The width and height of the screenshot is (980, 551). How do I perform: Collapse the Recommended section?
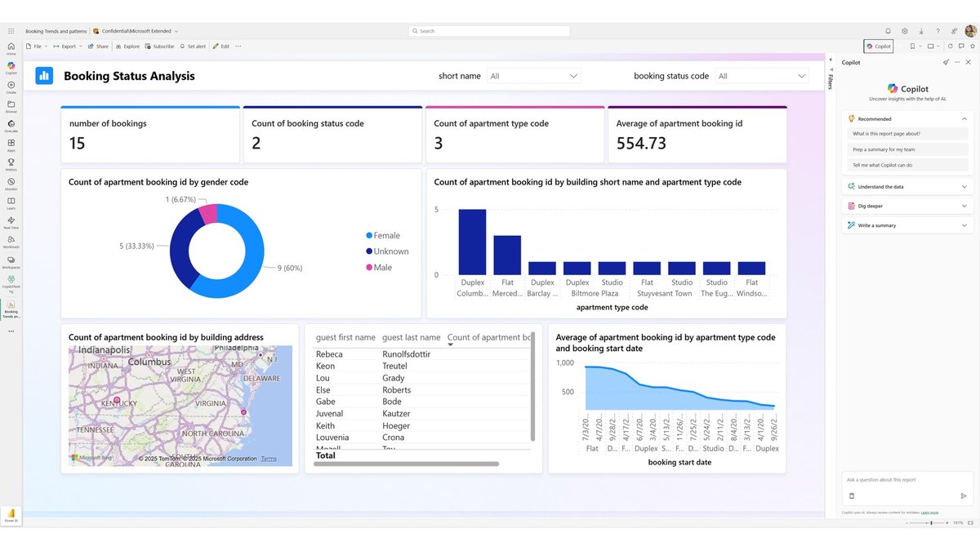click(964, 118)
